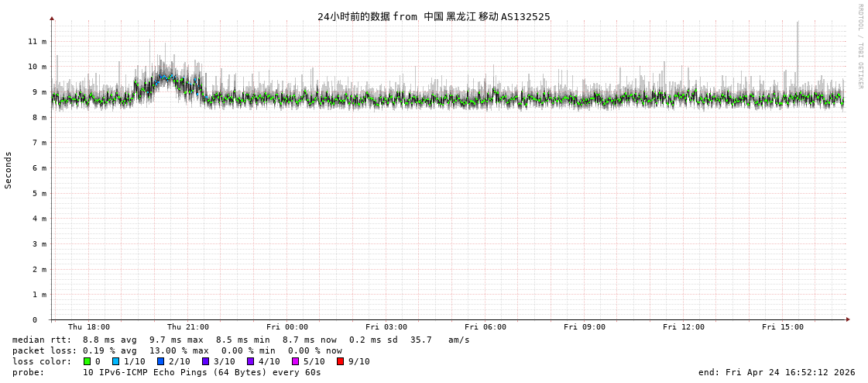Click the end timestamp text
Image resolution: width=868 pixels, height=383 pixels.
(777, 372)
